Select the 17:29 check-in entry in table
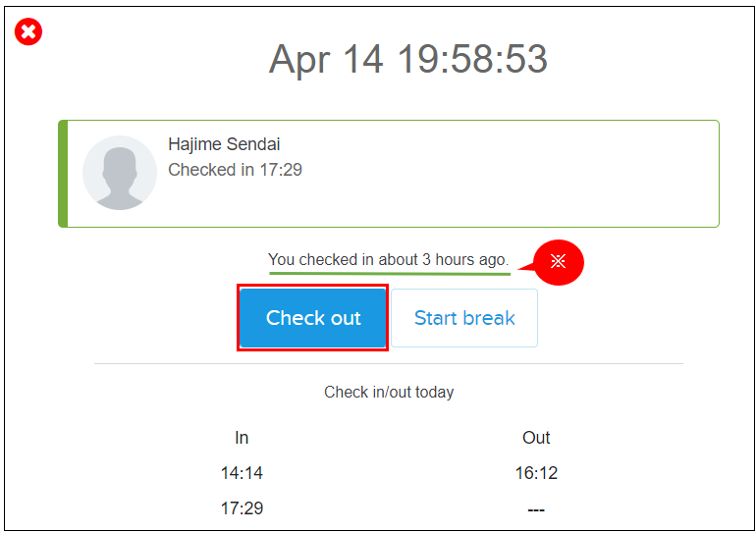Image resolution: width=756 pixels, height=533 pixels. point(242,508)
